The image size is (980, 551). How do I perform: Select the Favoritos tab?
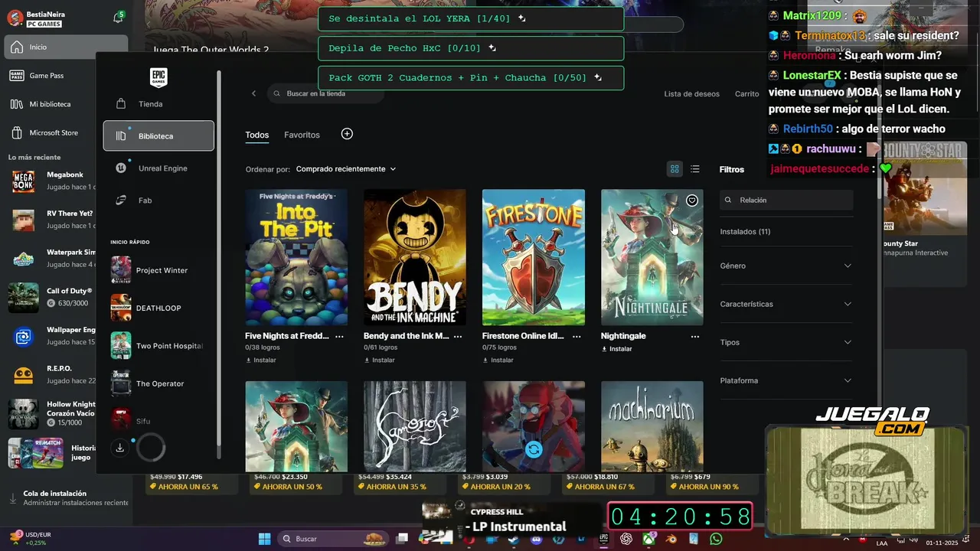coord(302,135)
